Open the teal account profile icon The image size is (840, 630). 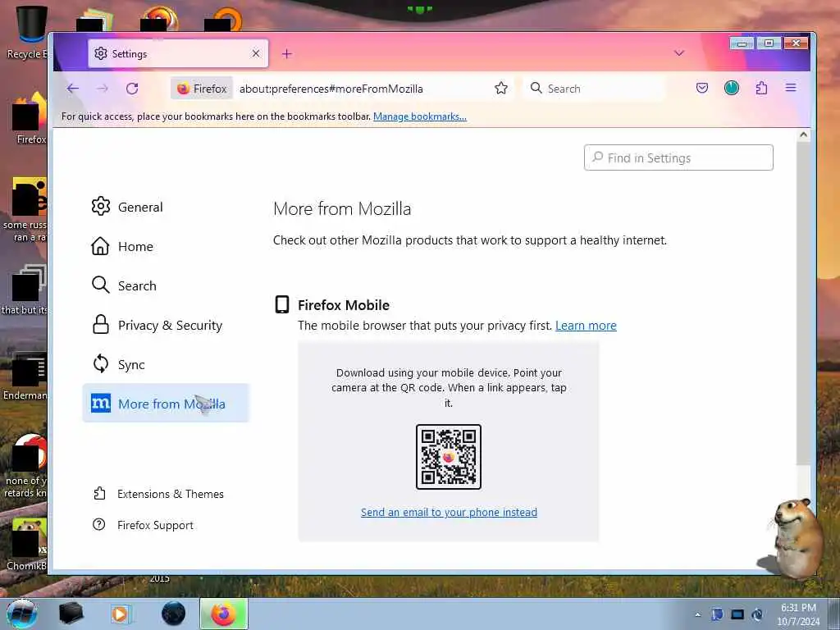[x=731, y=88]
